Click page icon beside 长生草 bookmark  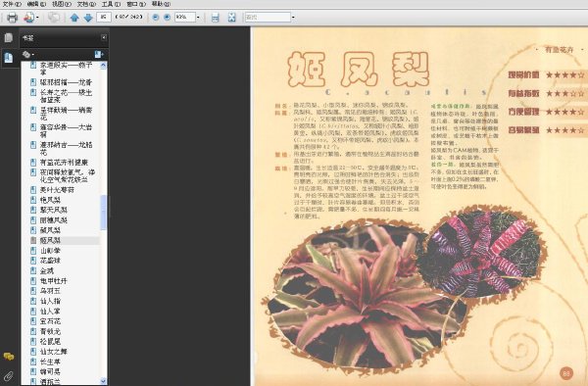33,362
